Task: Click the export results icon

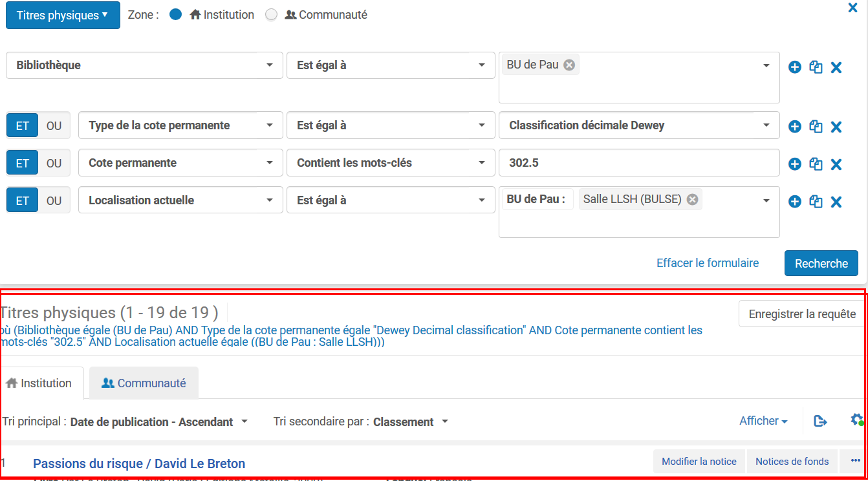Action: click(x=820, y=422)
